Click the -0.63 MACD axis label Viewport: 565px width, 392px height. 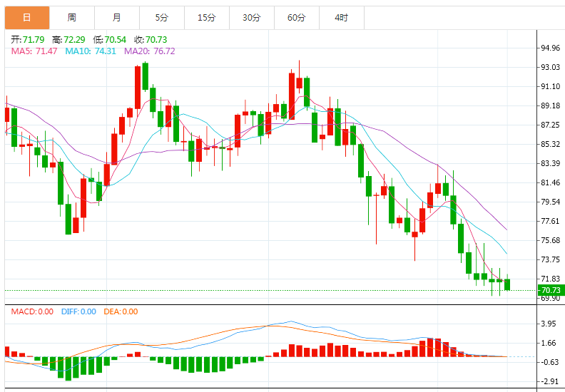(x=549, y=362)
